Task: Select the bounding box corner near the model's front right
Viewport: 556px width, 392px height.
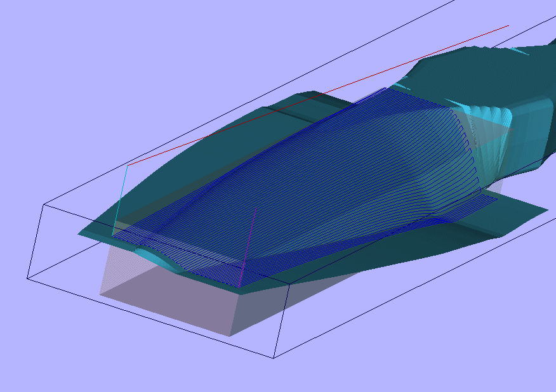Action: coord(291,285)
